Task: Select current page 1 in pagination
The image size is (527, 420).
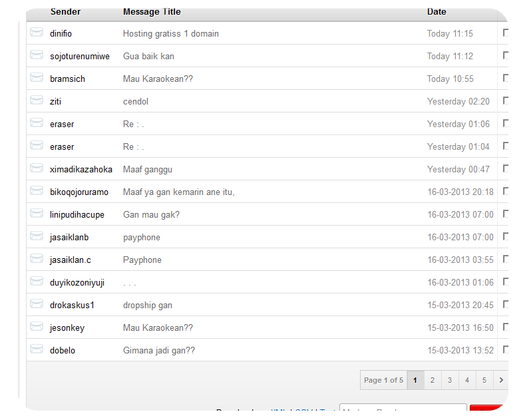Action: point(415,380)
